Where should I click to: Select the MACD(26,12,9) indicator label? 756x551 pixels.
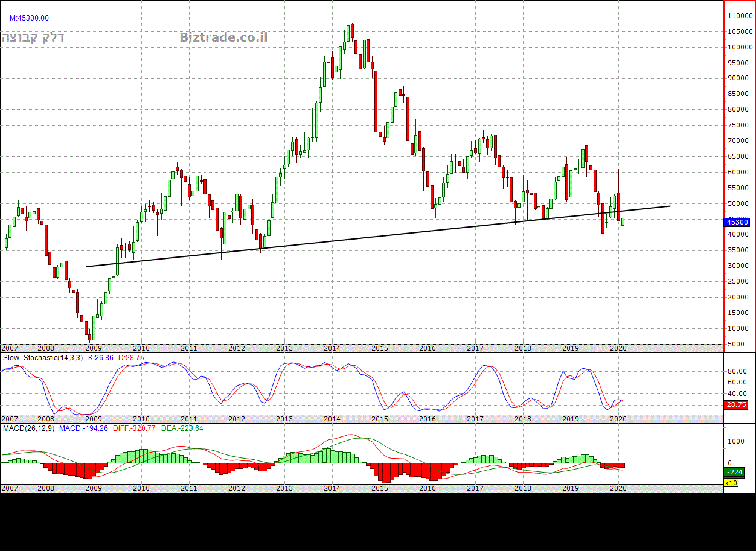(x=28, y=428)
